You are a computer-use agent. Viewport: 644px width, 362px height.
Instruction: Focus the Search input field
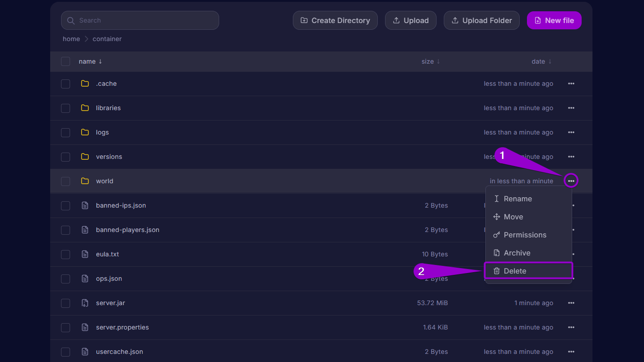tap(145, 20)
